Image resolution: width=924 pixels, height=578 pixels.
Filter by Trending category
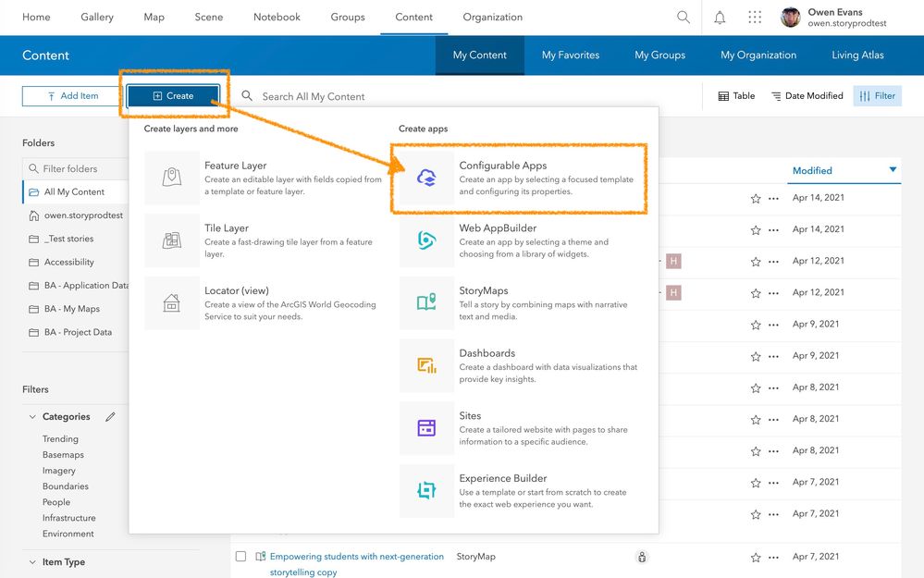[60, 439]
